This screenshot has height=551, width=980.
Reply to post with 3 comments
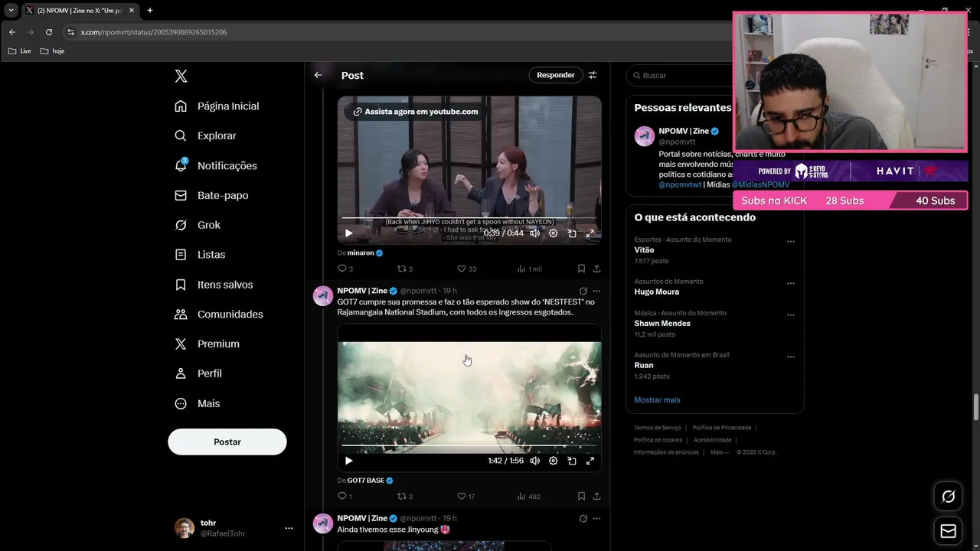[345, 269]
